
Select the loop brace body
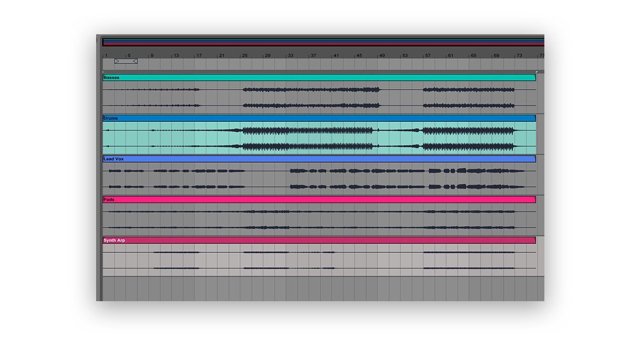pyautogui.click(x=126, y=61)
